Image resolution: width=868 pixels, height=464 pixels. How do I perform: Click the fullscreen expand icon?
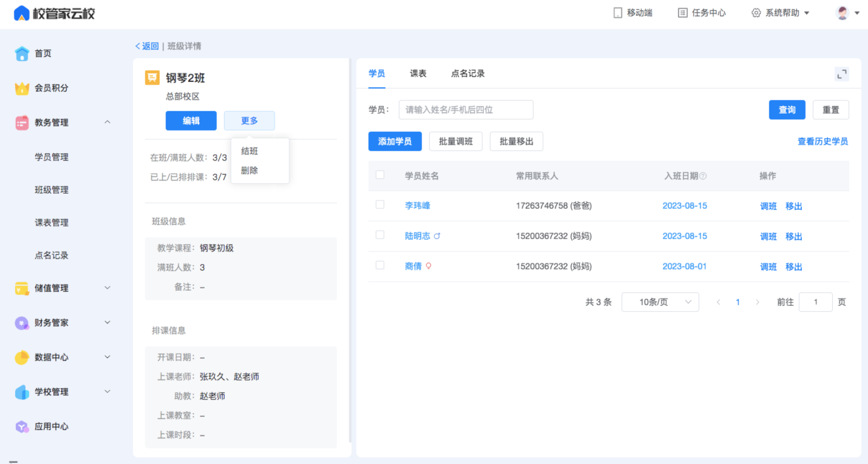tap(841, 74)
